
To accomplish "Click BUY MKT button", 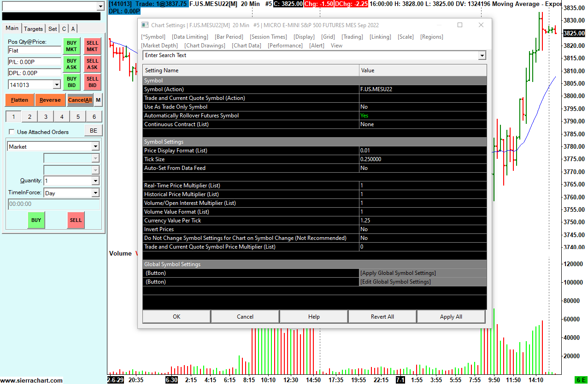I will point(71,47).
